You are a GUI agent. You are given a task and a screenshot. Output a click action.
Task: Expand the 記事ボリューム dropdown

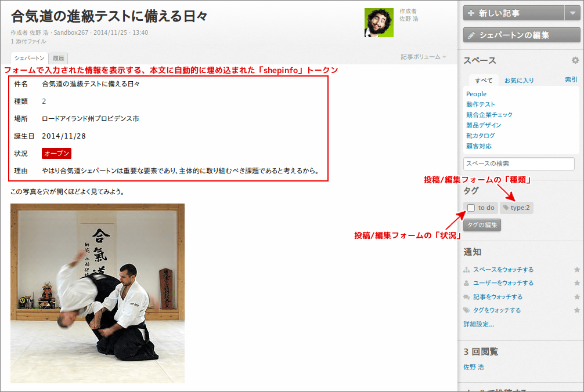(x=423, y=57)
